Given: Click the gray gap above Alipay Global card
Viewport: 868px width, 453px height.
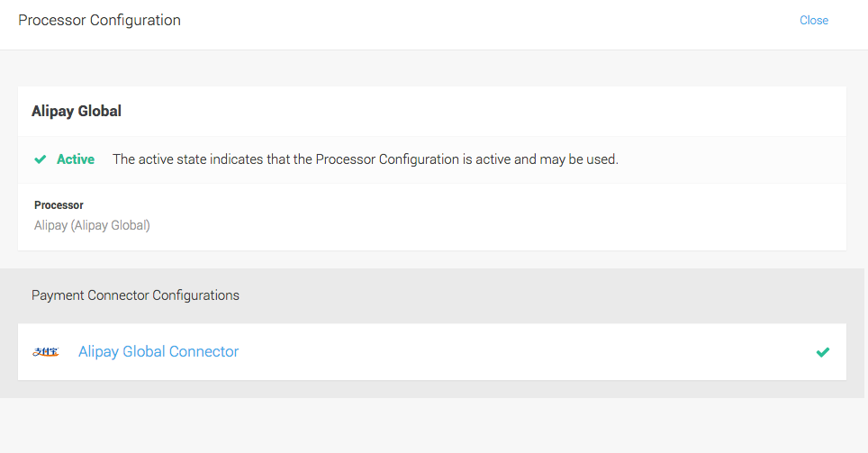Looking at the screenshot, I should pos(432,68).
